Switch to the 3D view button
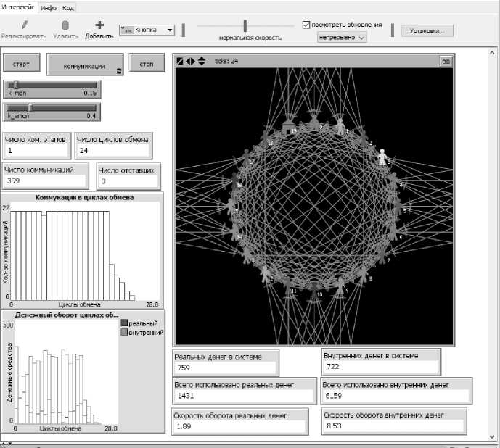 pyautogui.click(x=446, y=61)
